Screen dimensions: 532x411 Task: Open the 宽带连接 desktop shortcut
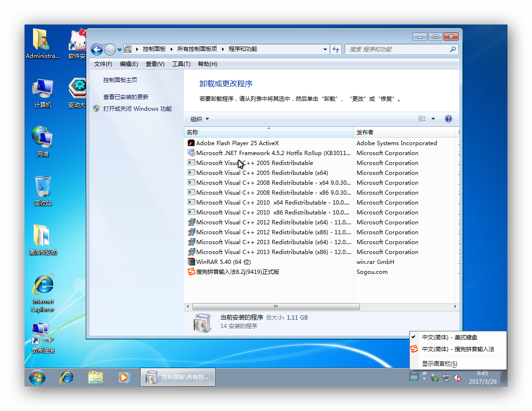[43, 337]
